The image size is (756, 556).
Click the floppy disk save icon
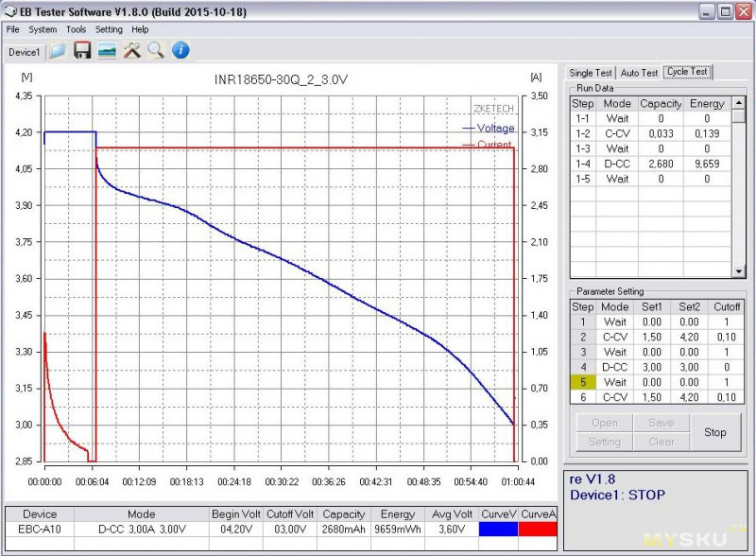pyautogui.click(x=82, y=51)
